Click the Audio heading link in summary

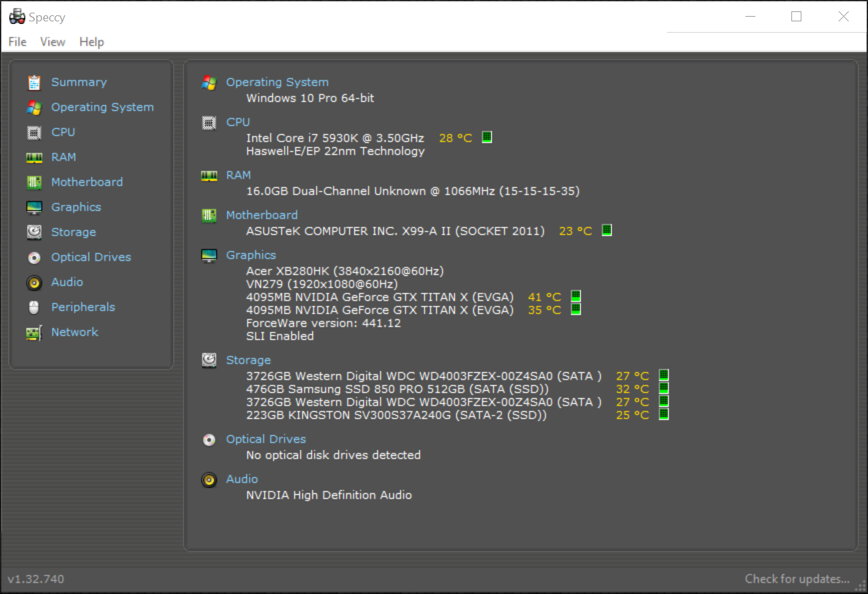pos(242,479)
